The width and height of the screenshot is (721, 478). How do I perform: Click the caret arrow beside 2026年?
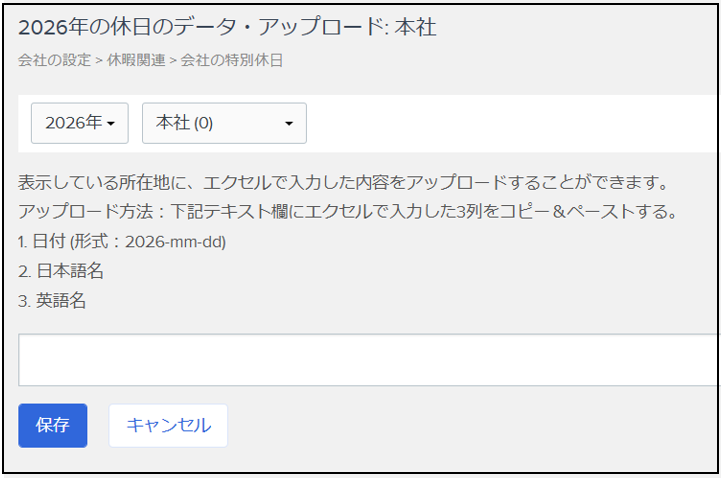click(x=111, y=124)
